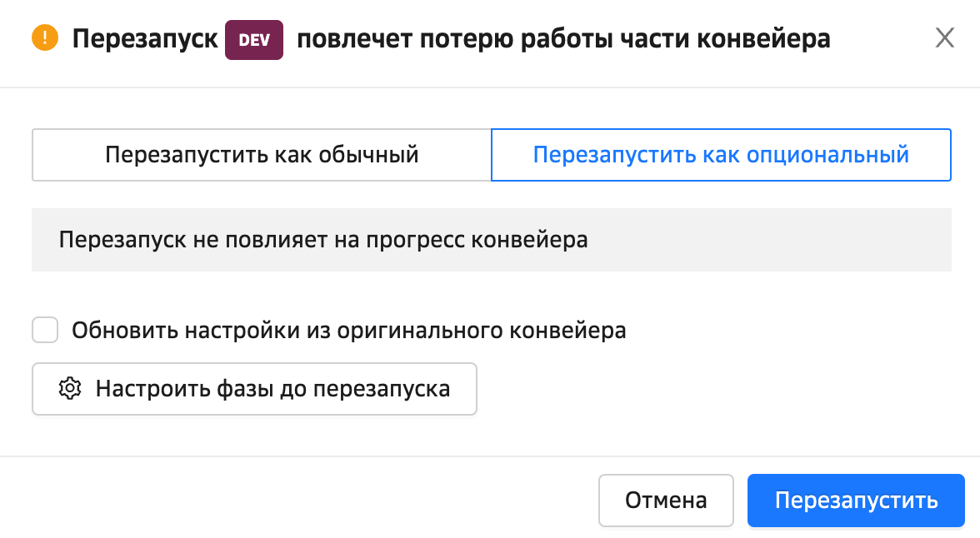980x538 pixels.
Task: Click the title text "повлечет потерю работы части конвейера"
Action: [x=563, y=39]
